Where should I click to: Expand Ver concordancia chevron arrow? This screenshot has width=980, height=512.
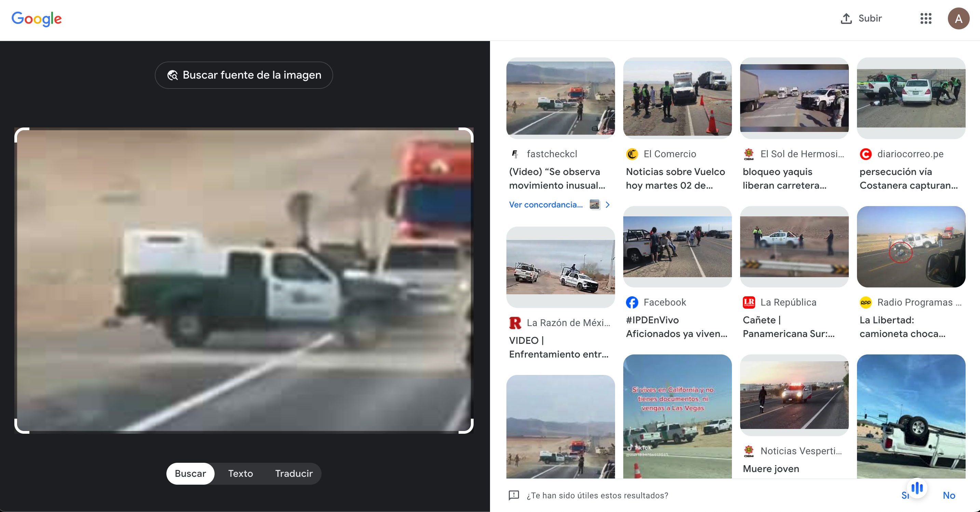coord(608,205)
